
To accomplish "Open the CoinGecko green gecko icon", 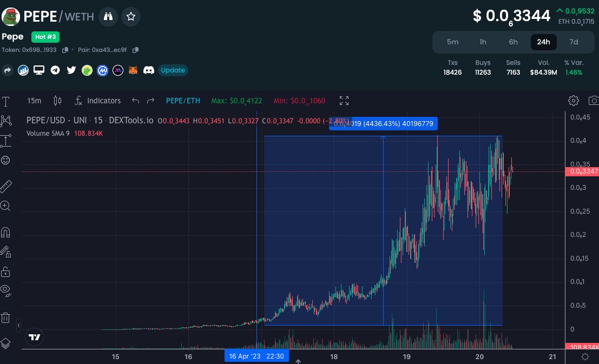I will pyautogui.click(x=87, y=70).
